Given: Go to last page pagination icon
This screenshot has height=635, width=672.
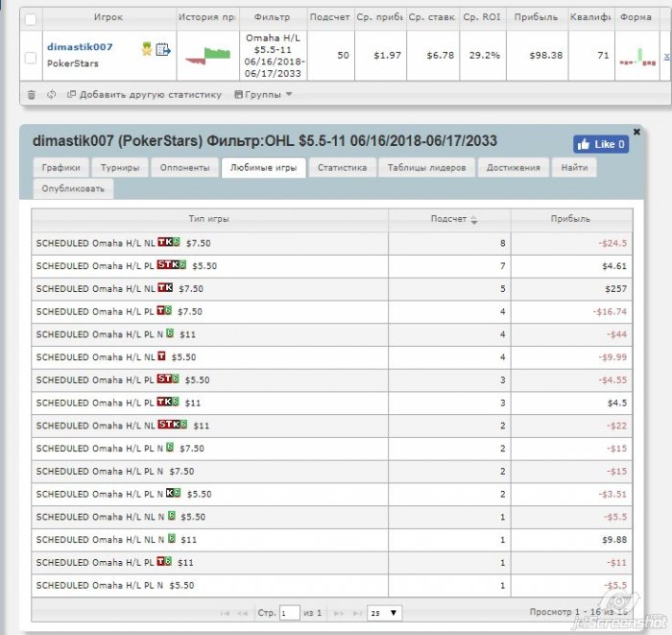Looking at the screenshot, I should 357,613.
